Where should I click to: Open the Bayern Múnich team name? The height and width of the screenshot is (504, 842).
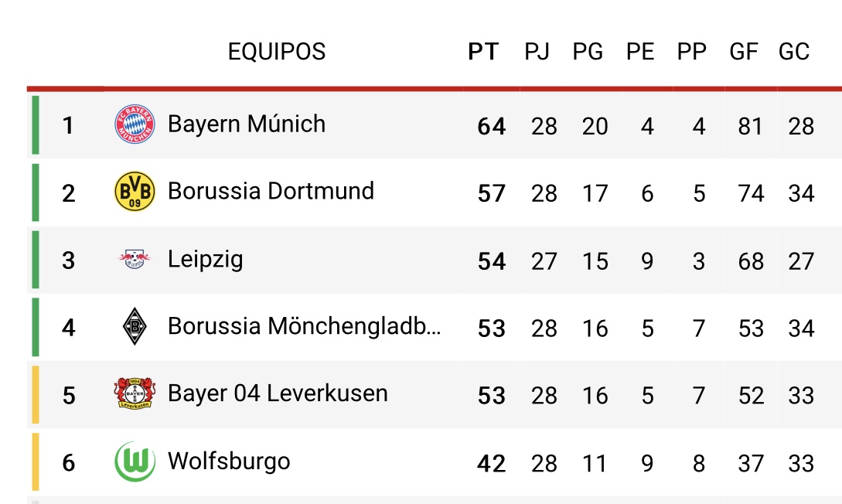[247, 124]
